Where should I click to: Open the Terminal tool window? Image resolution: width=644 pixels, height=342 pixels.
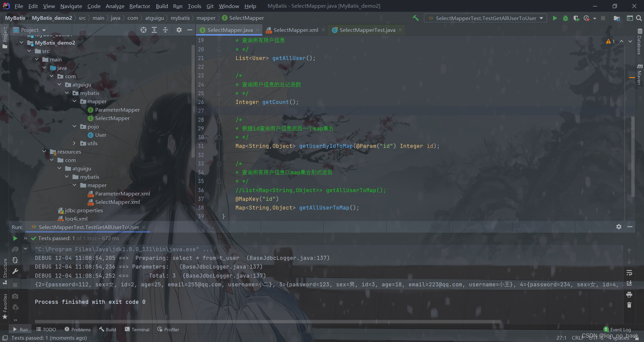click(x=137, y=330)
